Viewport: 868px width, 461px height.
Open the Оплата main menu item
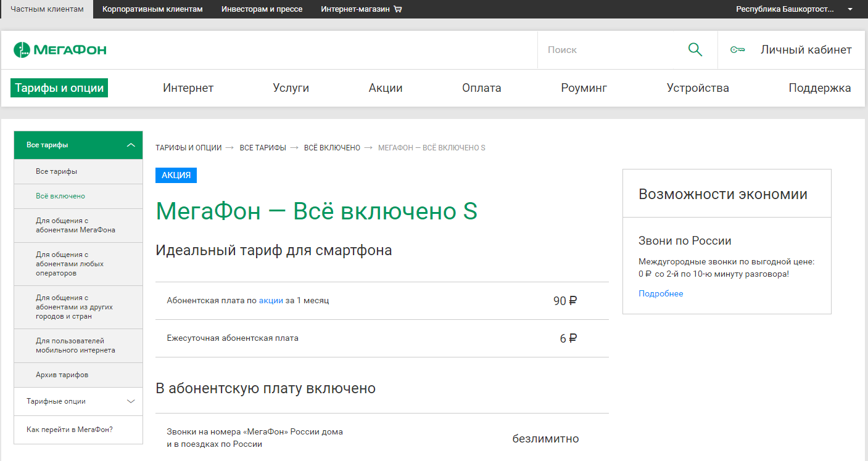[482, 88]
